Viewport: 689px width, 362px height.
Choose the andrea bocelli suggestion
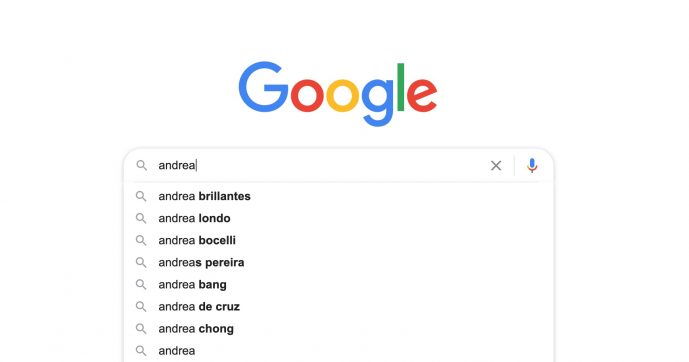click(338, 240)
